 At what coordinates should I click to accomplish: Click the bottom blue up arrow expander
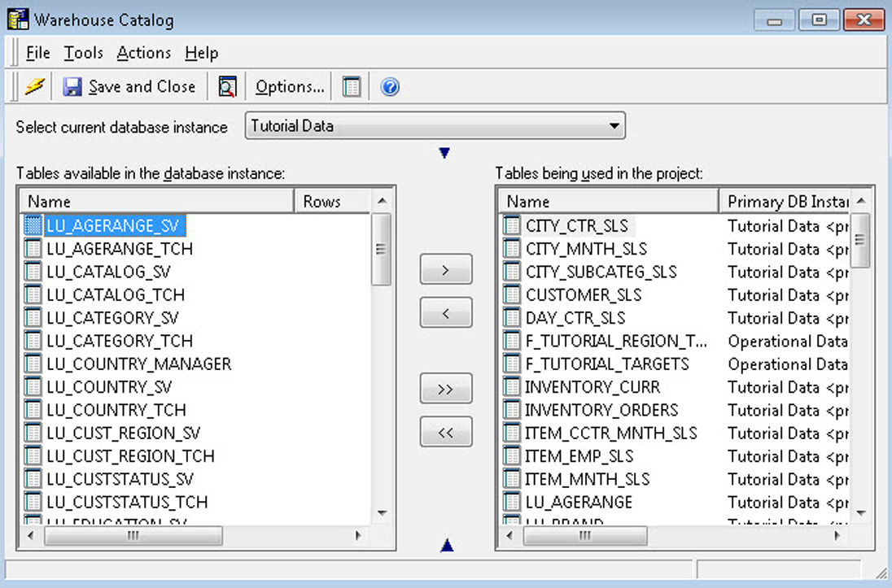pos(447,546)
